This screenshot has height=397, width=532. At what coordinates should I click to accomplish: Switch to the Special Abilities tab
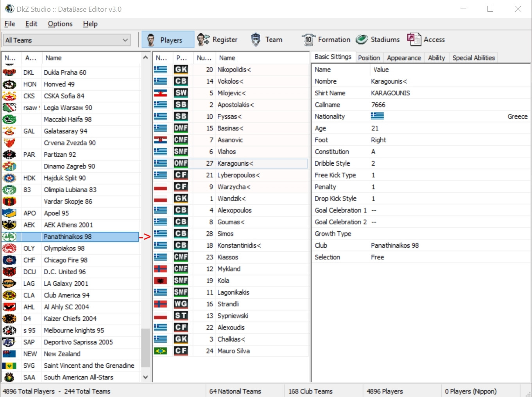coord(474,58)
